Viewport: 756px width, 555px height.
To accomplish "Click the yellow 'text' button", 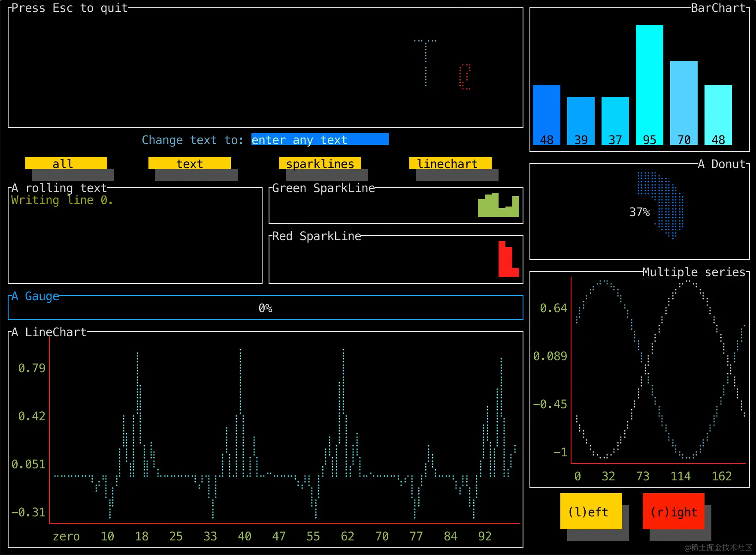I will 190,163.
